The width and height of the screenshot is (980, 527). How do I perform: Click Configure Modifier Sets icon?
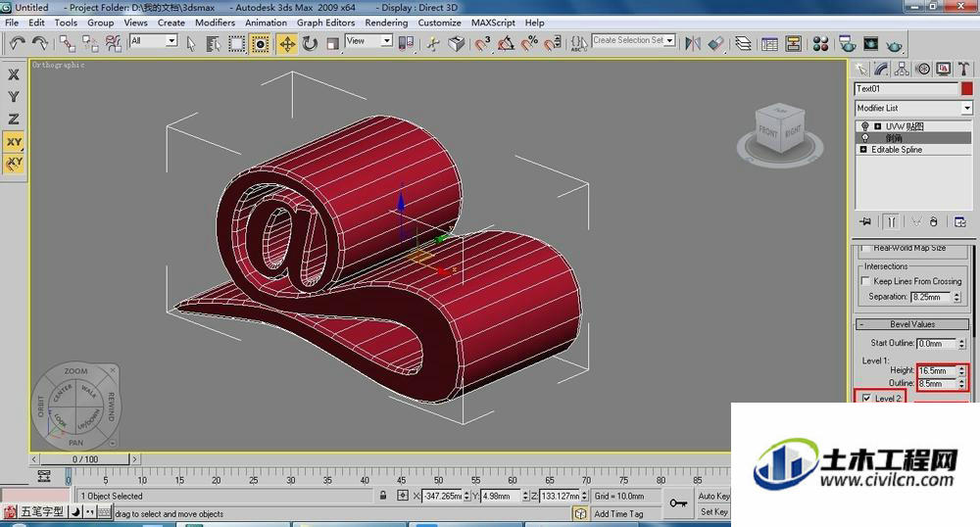(960, 221)
